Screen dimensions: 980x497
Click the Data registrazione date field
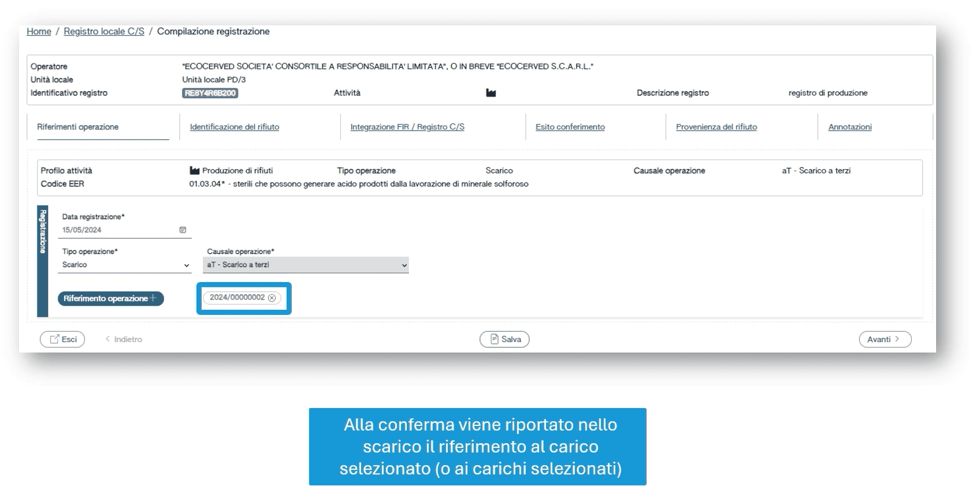(118, 230)
